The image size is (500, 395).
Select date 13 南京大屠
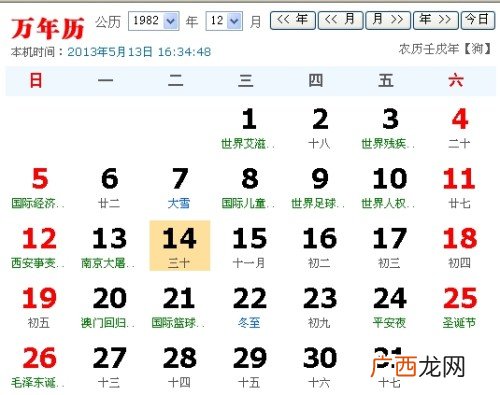point(109,247)
